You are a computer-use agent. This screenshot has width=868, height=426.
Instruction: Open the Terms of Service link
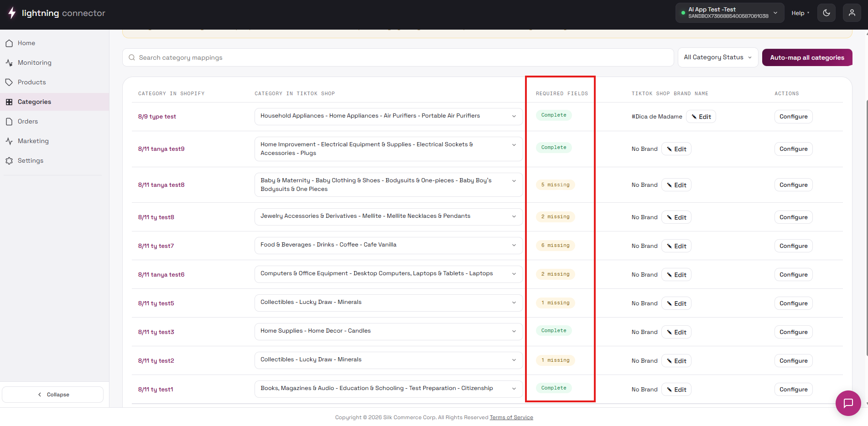click(511, 417)
